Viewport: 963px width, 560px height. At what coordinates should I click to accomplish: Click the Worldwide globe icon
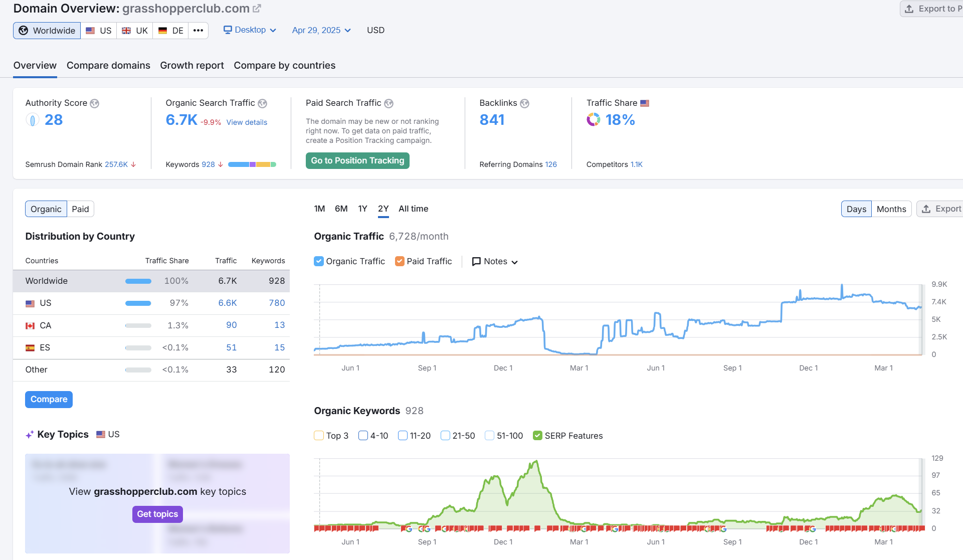coord(23,31)
